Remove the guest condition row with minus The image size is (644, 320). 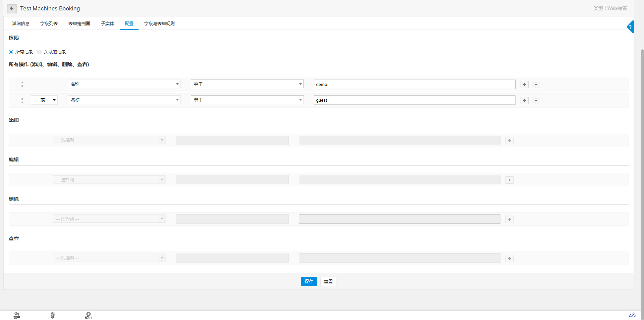(x=536, y=100)
